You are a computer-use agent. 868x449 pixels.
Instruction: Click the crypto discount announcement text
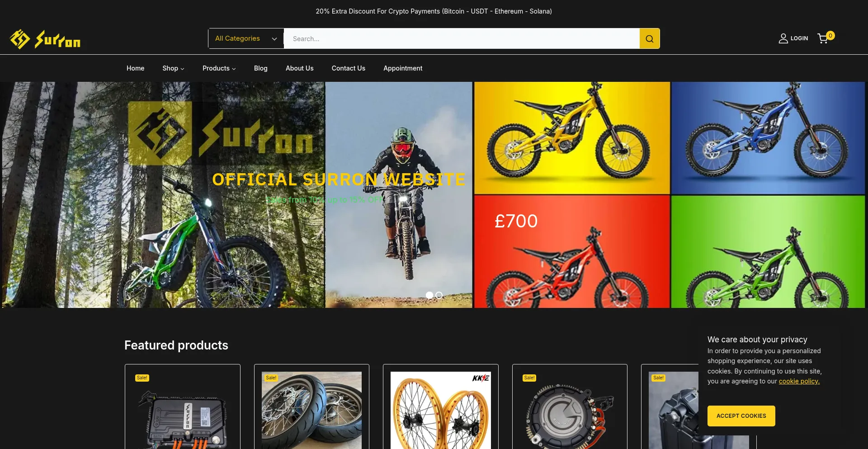pos(434,11)
